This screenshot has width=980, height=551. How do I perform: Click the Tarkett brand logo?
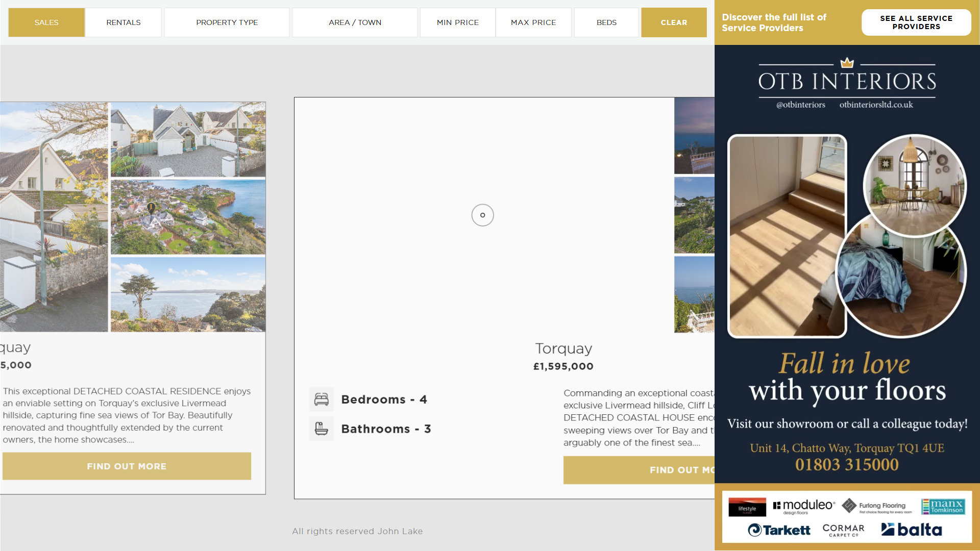coord(779,530)
